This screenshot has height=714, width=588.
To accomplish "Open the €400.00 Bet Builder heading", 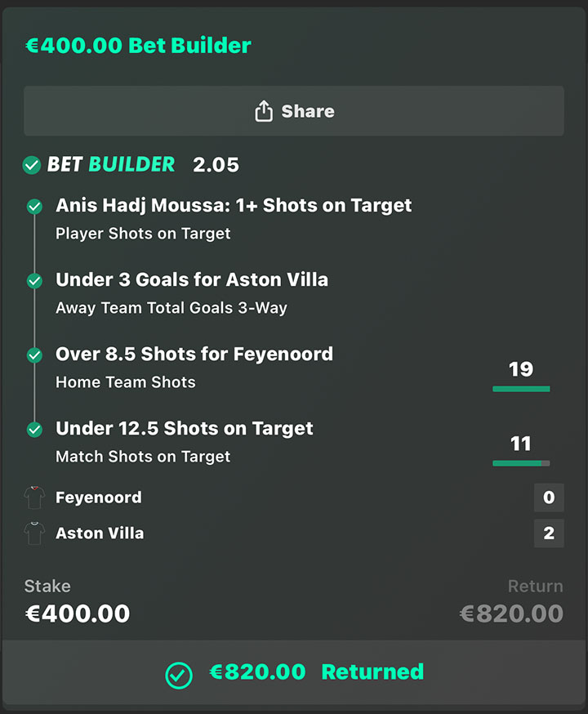I will [x=138, y=45].
